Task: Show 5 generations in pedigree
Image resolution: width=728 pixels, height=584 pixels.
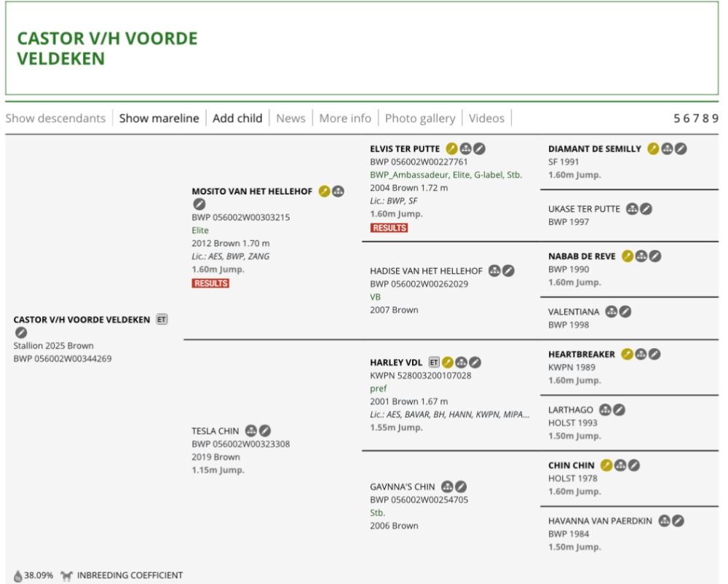Action: (x=677, y=119)
